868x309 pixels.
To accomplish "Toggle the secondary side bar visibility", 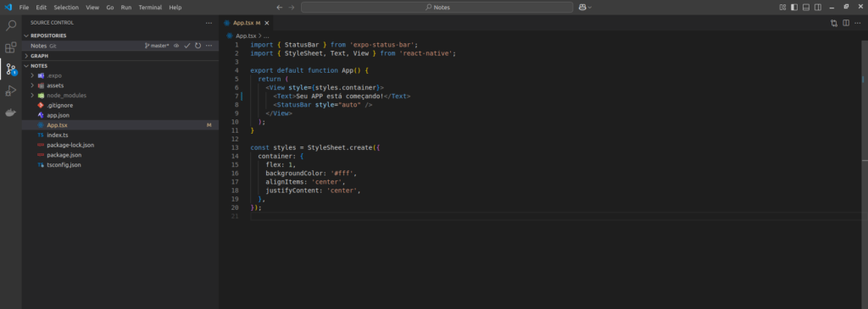I will (x=819, y=7).
